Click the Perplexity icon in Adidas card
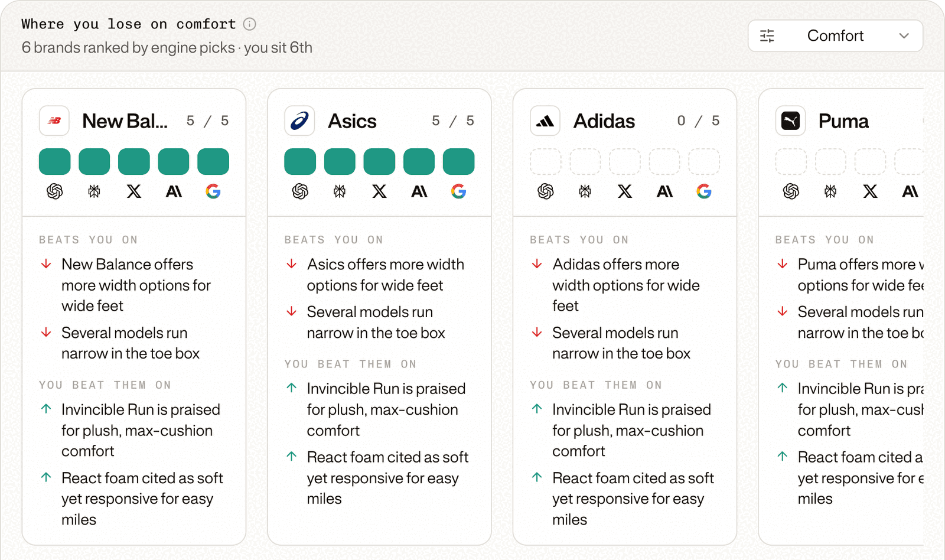Viewport: 945px width, 560px height. point(585,191)
